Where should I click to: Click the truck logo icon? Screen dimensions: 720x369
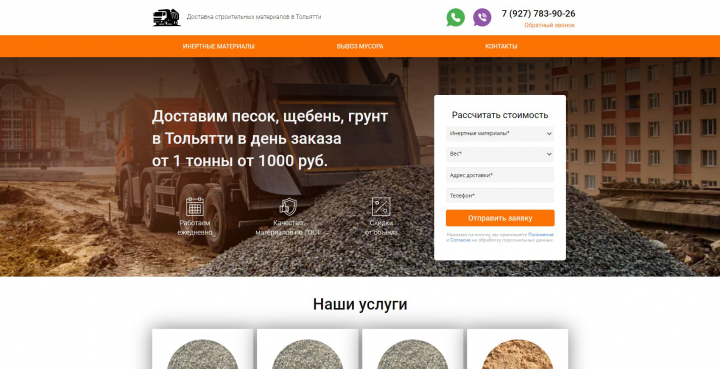(166, 17)
